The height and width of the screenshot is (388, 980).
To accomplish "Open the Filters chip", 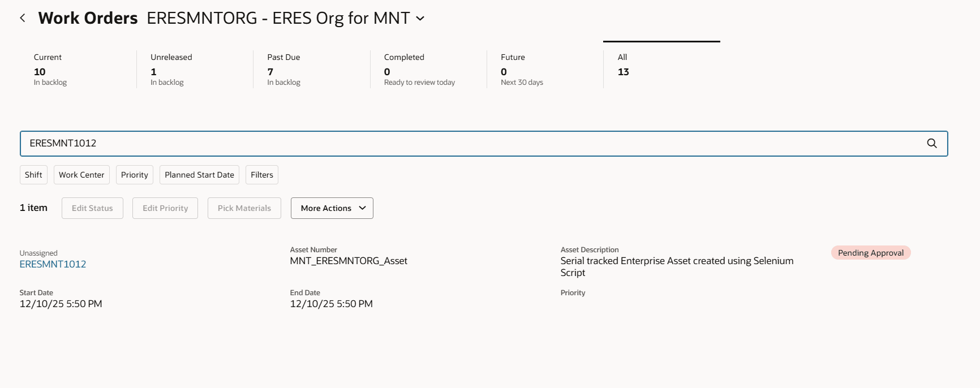I will click(261, 175).
